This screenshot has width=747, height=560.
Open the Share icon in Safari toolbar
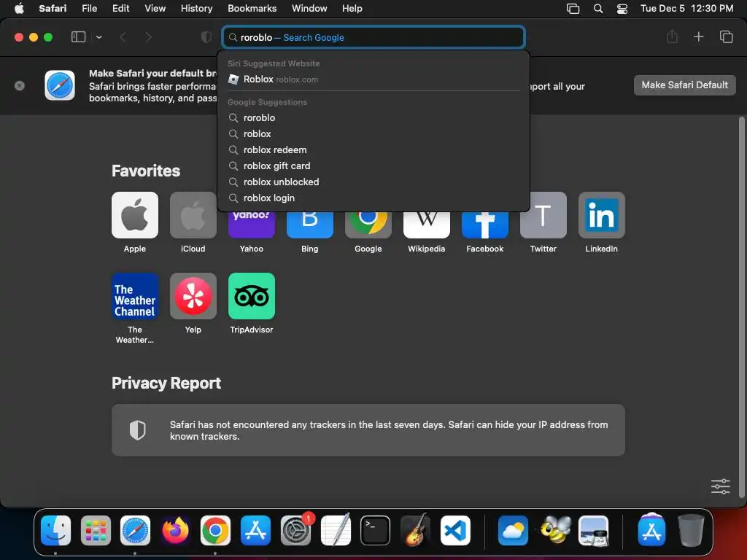point(672,36)
